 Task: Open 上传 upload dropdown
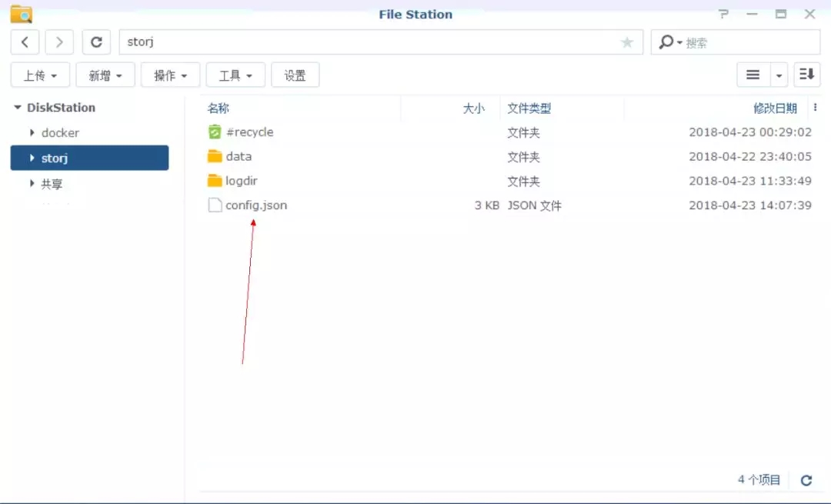click(x=40, y=75)
